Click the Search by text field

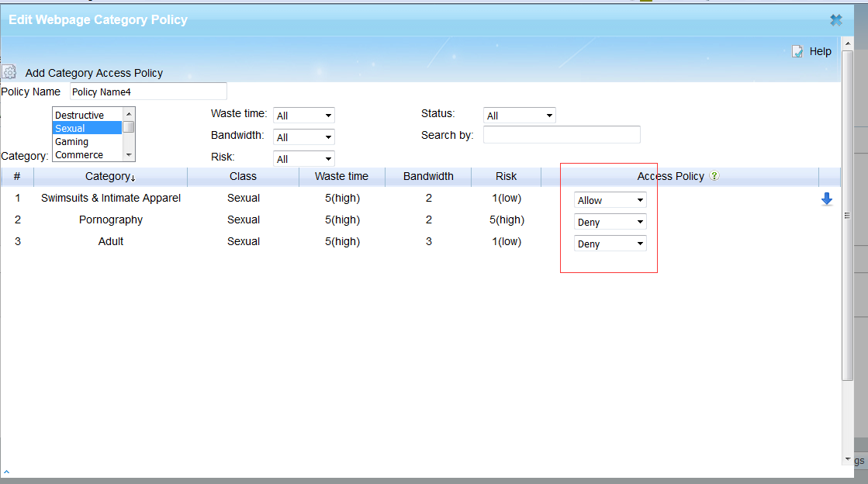[562, 134]
